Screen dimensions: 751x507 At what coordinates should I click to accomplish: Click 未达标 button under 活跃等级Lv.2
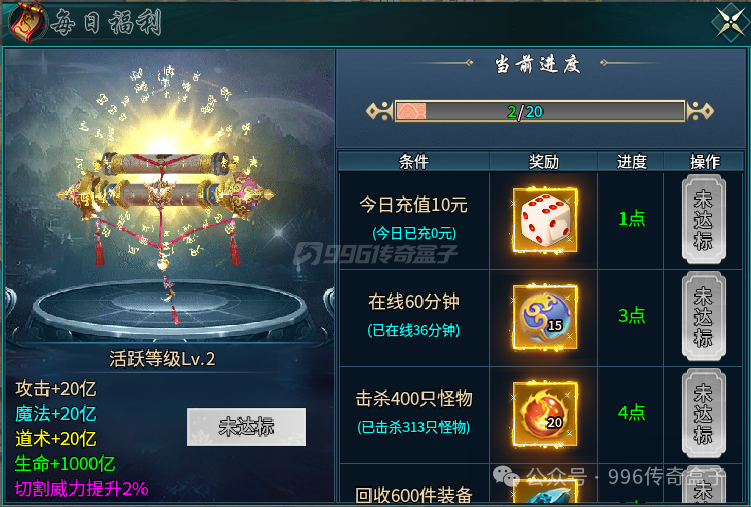pyautogui.click(x=246, y=427)
